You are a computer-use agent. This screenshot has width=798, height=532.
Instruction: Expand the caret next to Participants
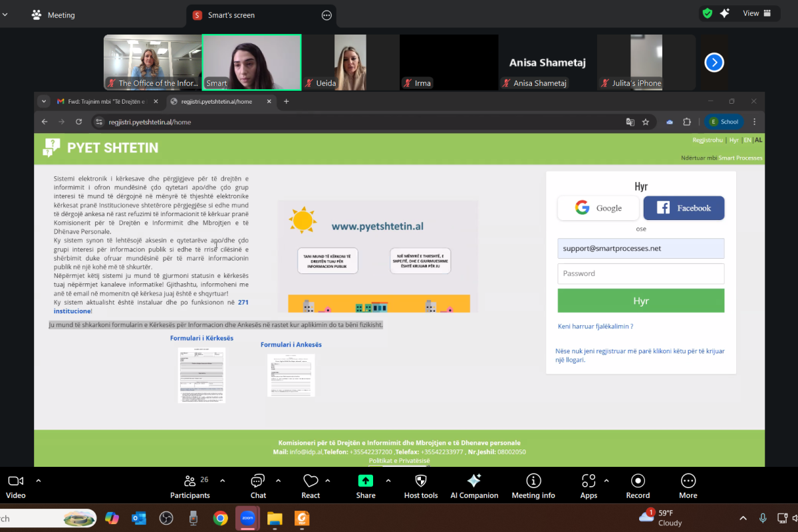click(222, 480)
